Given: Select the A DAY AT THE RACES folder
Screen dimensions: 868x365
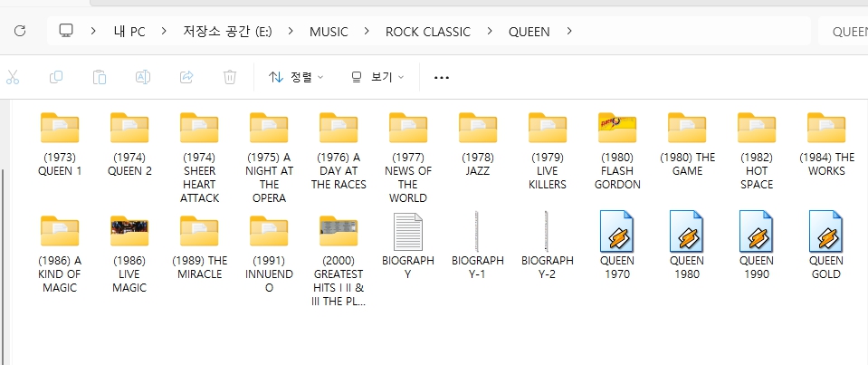Looking at the screenshot, I should pyautogui.click(x=339, y=150).
